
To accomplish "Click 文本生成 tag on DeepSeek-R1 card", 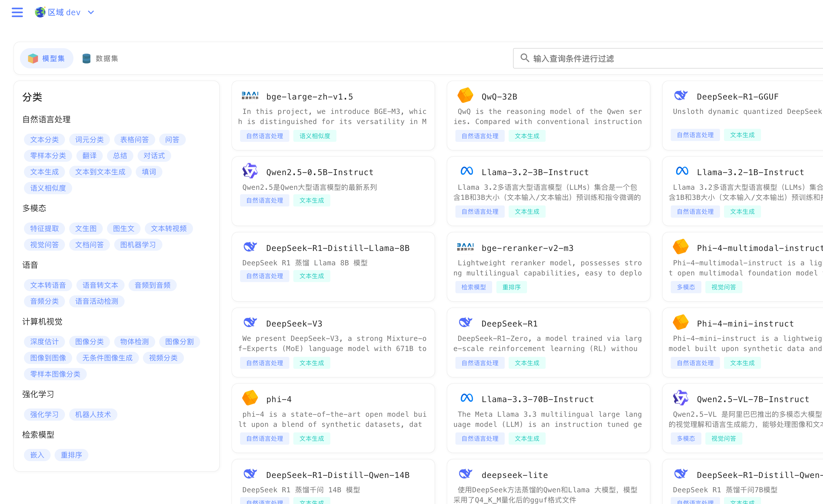I will [527, 363].
